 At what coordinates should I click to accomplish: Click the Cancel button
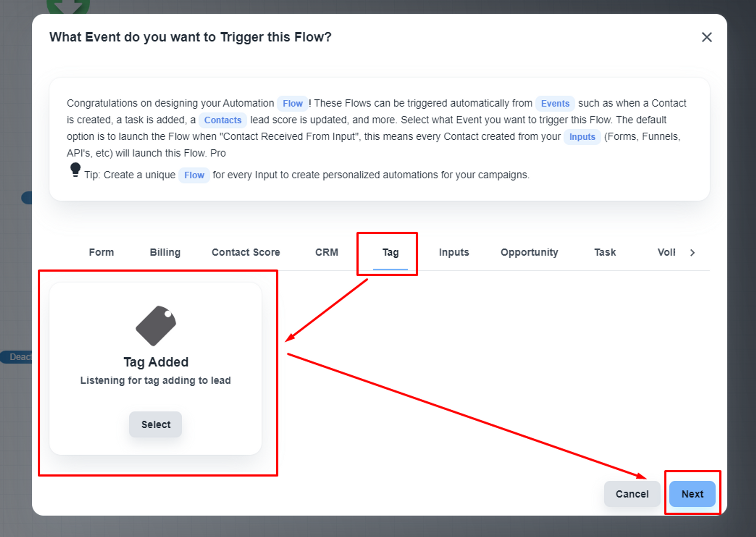632,494
